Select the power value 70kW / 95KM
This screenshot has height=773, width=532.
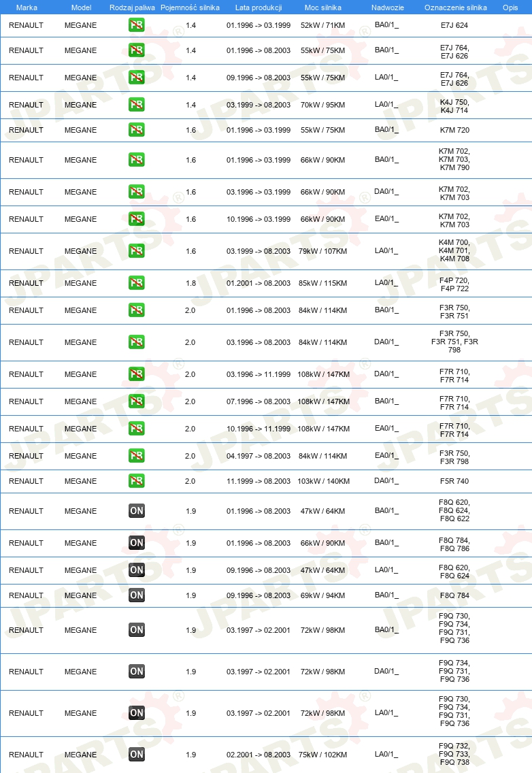[323, 105]
